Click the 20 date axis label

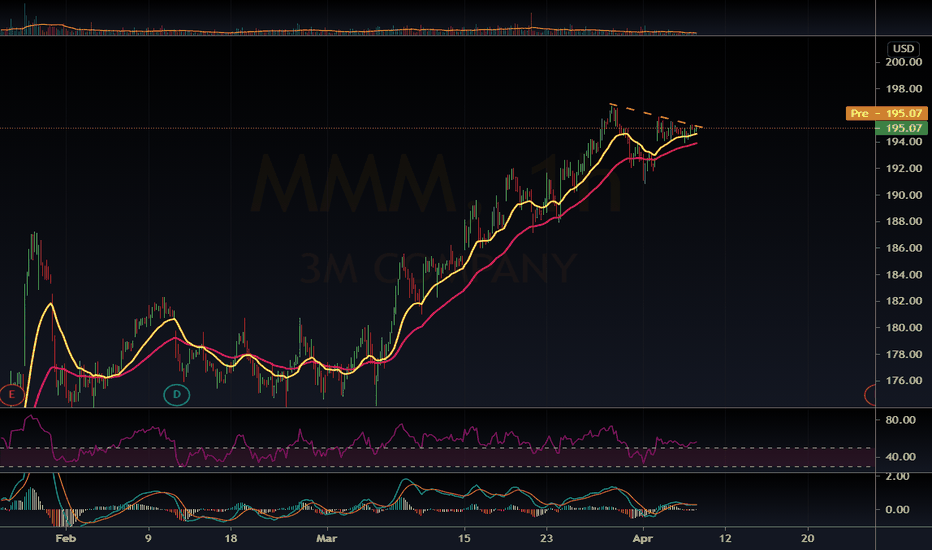pyautogui.click(x=807, y=538)
